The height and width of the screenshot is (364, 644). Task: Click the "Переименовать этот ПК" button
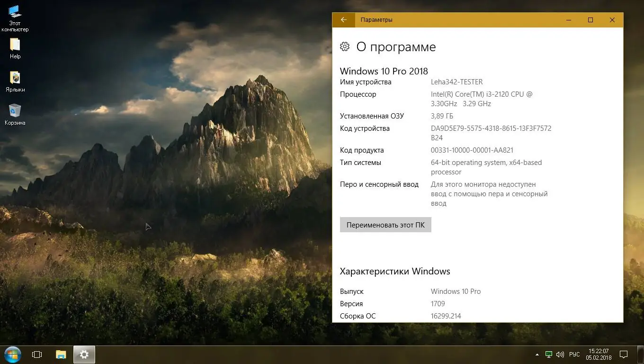click(385, 225)
